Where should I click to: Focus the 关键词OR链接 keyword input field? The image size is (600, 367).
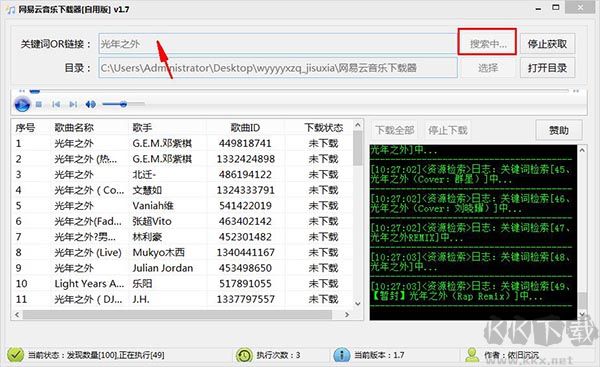(x=278, y=44)
